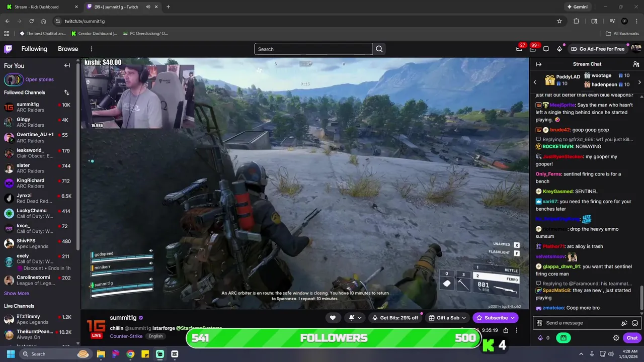
Task: Expand Show More followed channels
Action: coord(17,293)
